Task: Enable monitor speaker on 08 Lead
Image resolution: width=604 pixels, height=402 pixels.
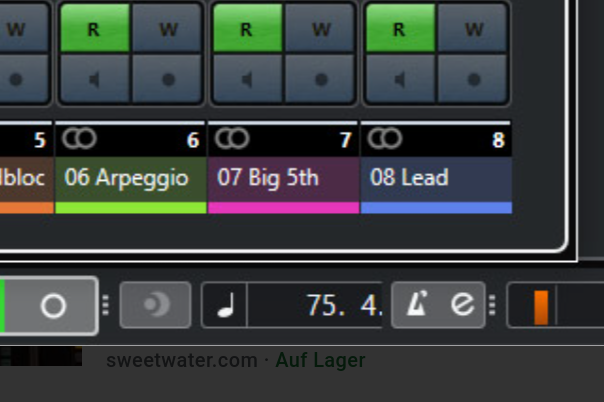Action: point(400,79)
